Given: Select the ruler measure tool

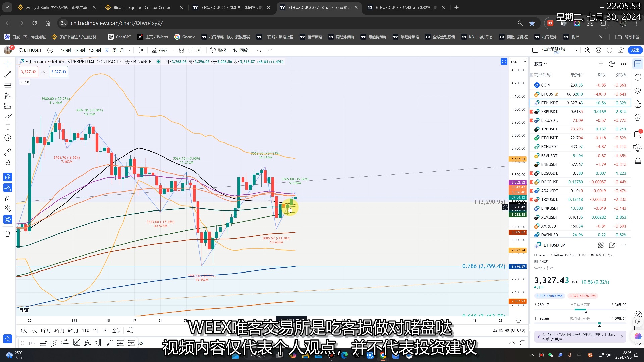Looking at the screenshot, I should pos(8,152).
